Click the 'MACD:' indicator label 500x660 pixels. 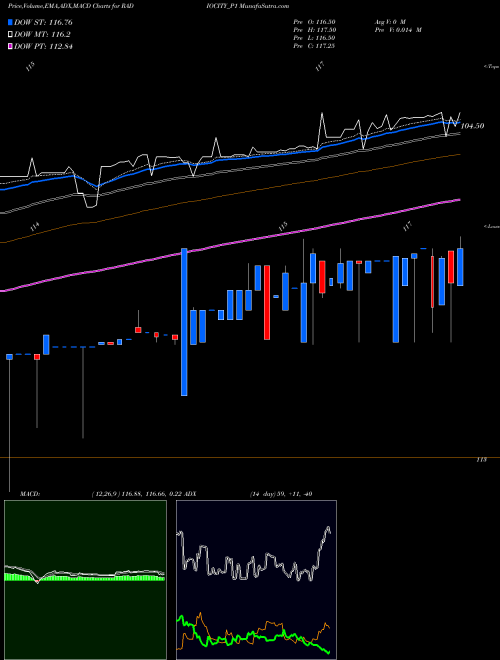30,494
